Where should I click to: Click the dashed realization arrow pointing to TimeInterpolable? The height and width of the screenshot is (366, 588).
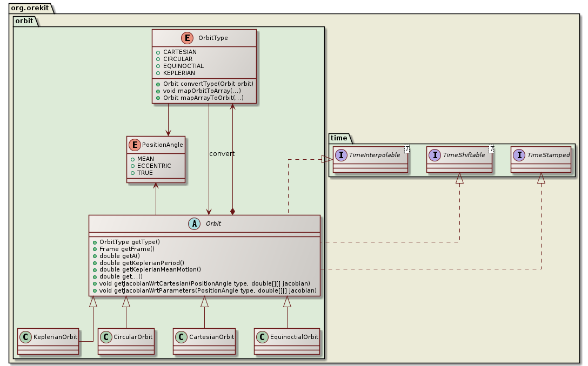[328, 159]
